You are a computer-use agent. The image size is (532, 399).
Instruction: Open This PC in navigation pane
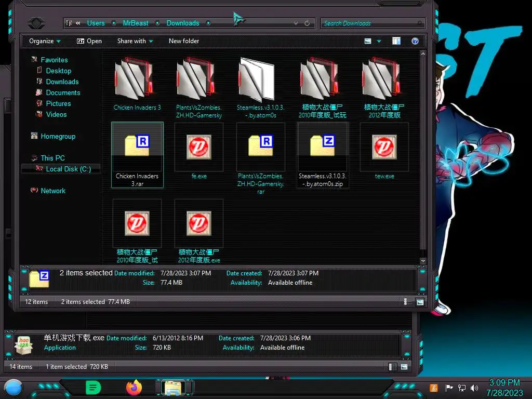(52, 158)
